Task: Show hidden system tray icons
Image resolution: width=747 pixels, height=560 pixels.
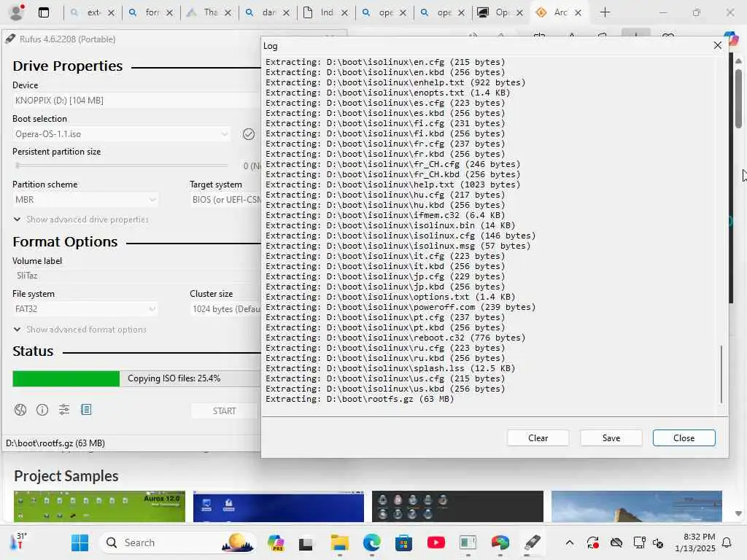Action: 569,542
